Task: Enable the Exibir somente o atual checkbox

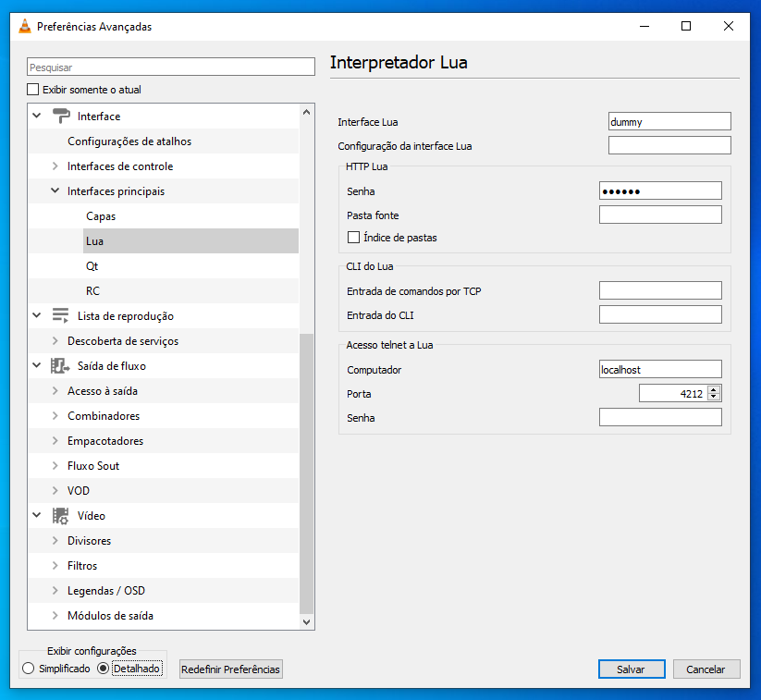Action: point(33,90)
